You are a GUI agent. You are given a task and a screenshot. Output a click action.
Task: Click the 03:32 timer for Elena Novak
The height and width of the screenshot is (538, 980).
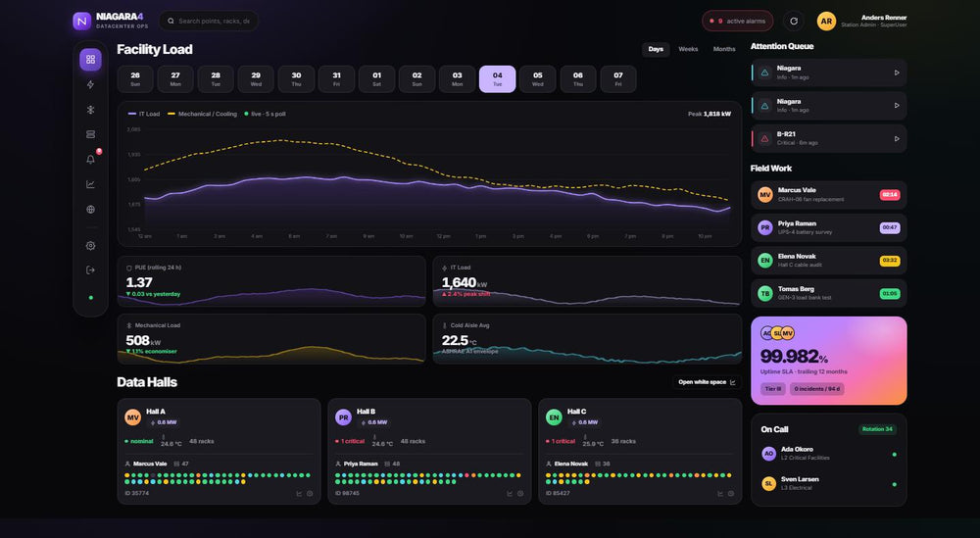890,261
